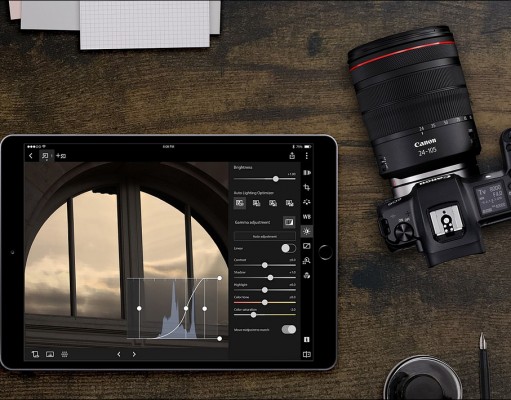Image resolution: width=511 pixels, height=400 pixels.
Task: Select the crop tool in the sidebar
Action: point(307,187)
